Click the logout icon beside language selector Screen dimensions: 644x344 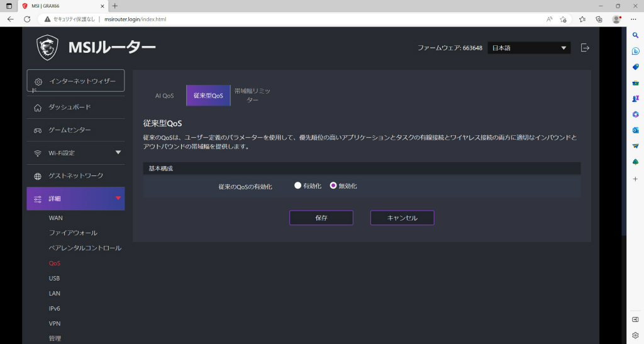(585, 48)
